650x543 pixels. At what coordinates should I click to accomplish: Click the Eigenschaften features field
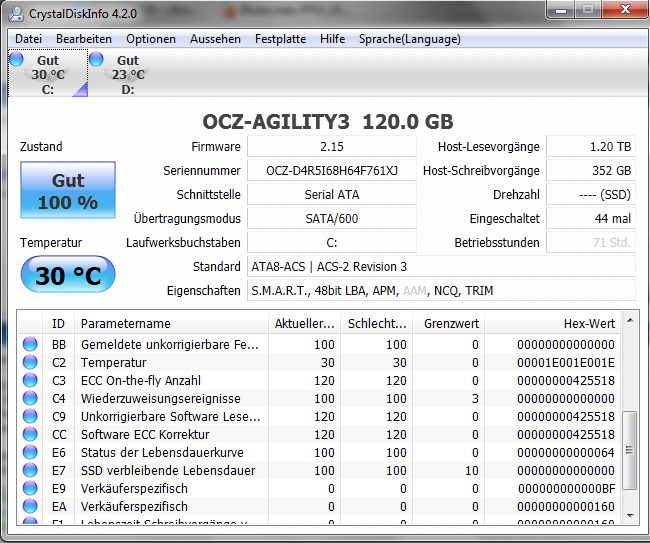pyautogui.click(x=441, y=291)
